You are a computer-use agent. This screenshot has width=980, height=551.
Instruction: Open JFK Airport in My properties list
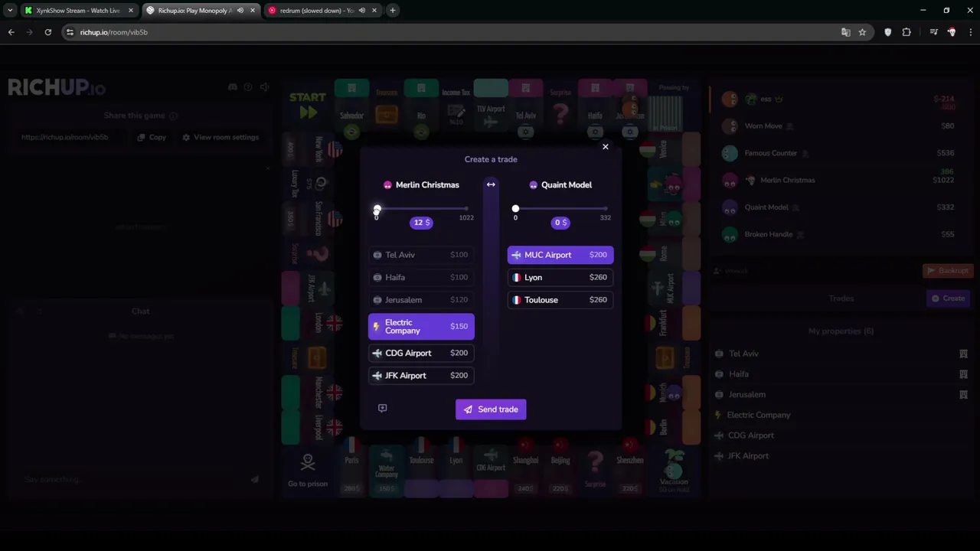pos(841,456)
